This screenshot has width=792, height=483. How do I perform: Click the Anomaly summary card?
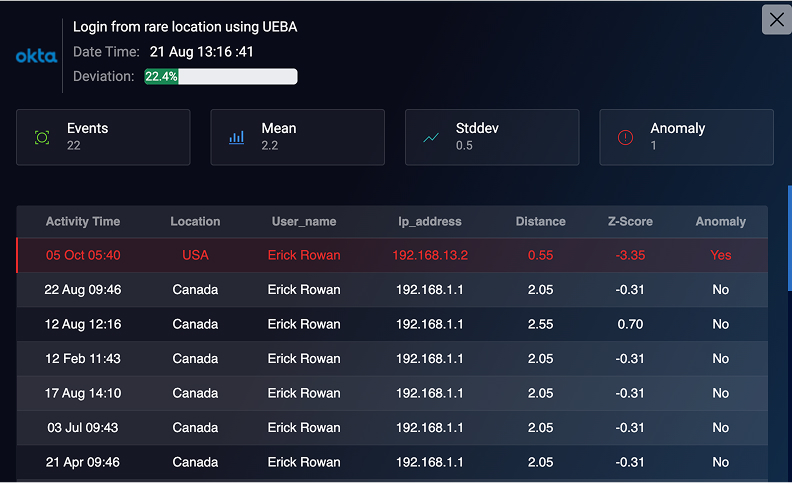pos(686,137)
